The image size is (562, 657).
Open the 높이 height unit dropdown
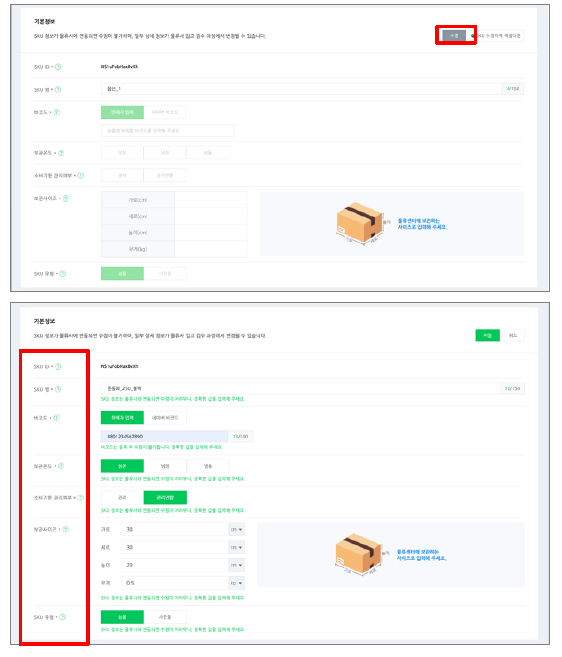pos(237,565)
